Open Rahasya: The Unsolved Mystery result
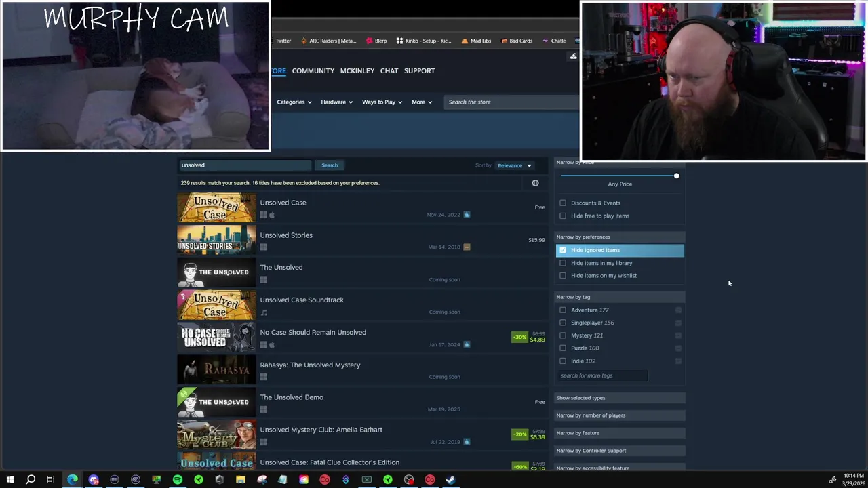 (x=310, y=365)
